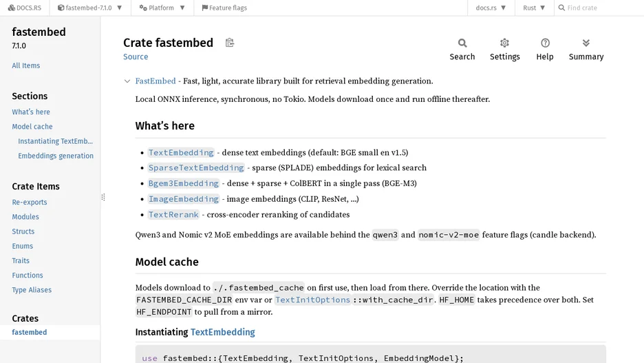Click the version 7.1.0 sidebar text
Image resolution: width=644 pixels, height=363 pixels.
(x=19, y=45)
